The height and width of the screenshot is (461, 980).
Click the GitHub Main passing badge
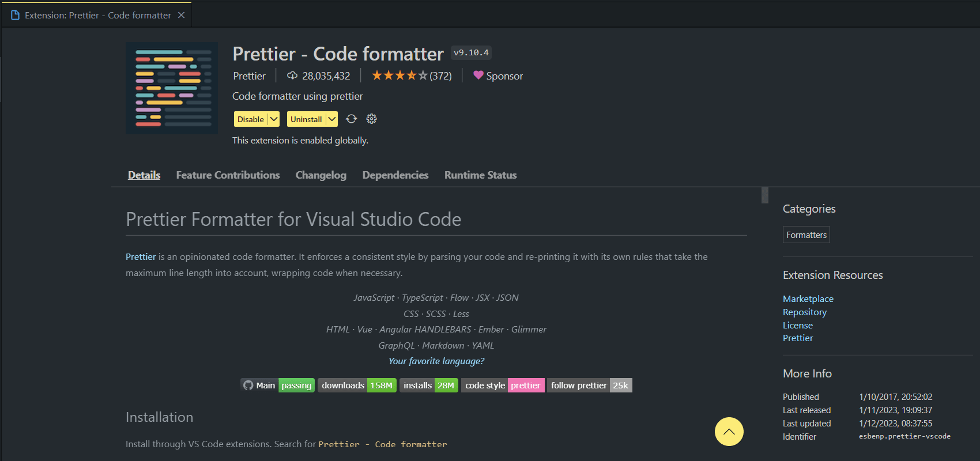click(x=278, y=386)
